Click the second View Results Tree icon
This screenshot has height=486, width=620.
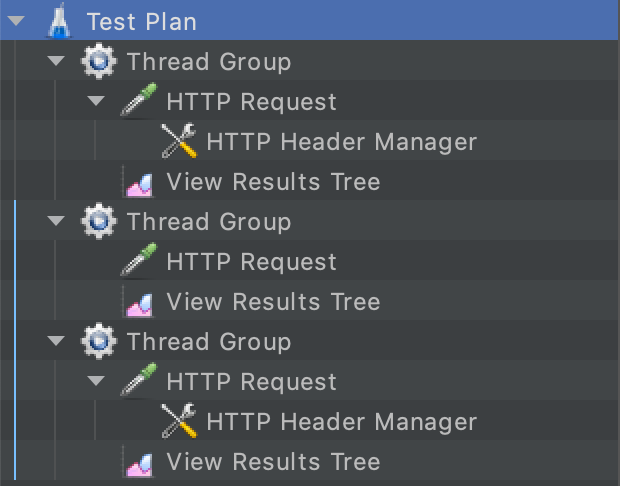pos(139,302)
